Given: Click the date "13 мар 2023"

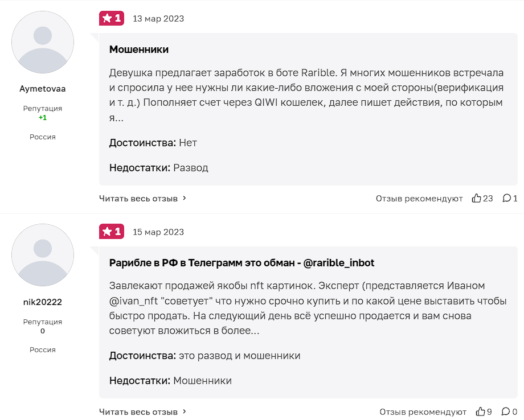Looking at the screenshot, I should [x=158, y=19].
